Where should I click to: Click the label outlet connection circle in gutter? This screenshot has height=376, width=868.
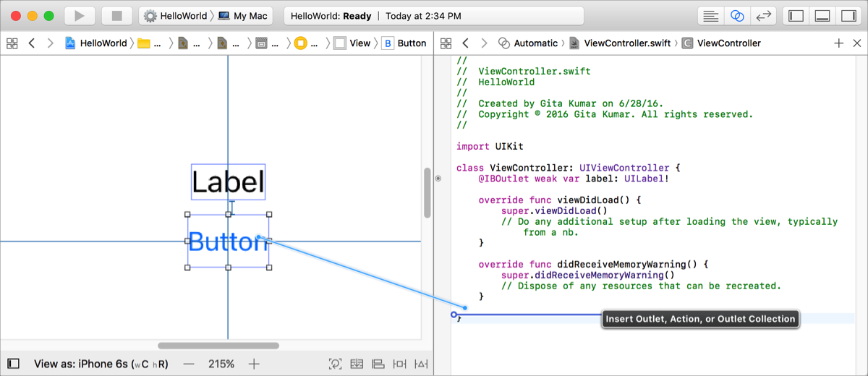point(438,178)
